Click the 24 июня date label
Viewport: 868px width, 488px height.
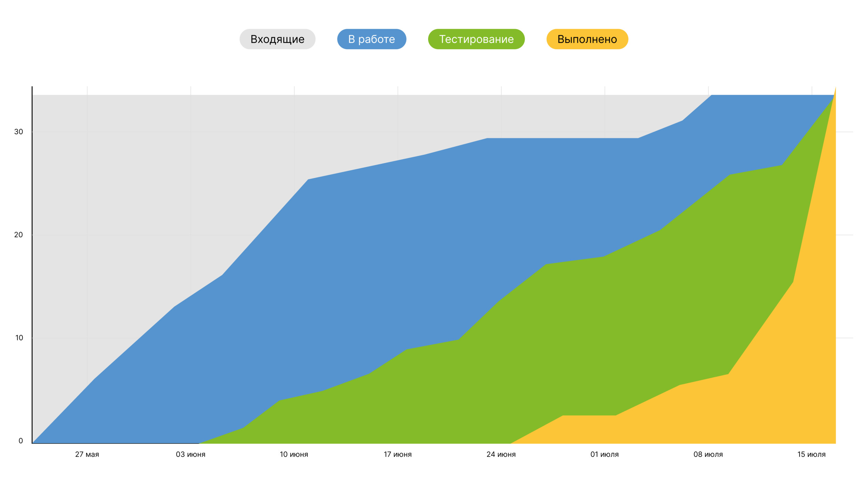click(501, 454)
